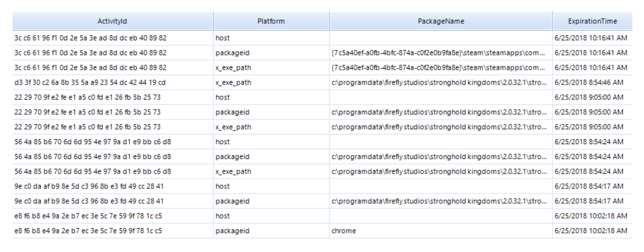Viewport: 644px width, 252px height.
Task: Sort by the ActivityId column header
Action: point(112,22)
